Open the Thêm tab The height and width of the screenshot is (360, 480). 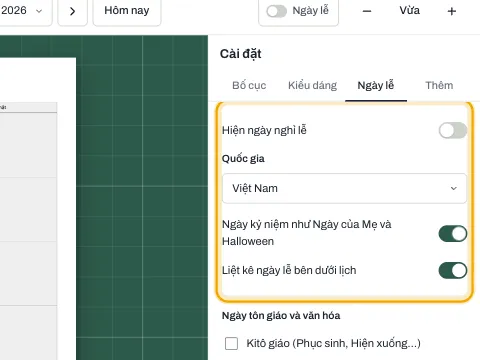pyautogui.click(x=439, y=85)
